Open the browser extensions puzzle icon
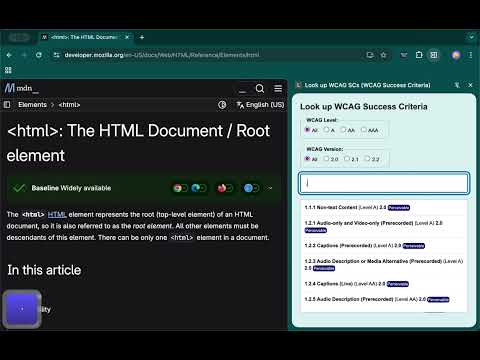Image resolution: width=480 pixels, height=360 pixels. 419,55
